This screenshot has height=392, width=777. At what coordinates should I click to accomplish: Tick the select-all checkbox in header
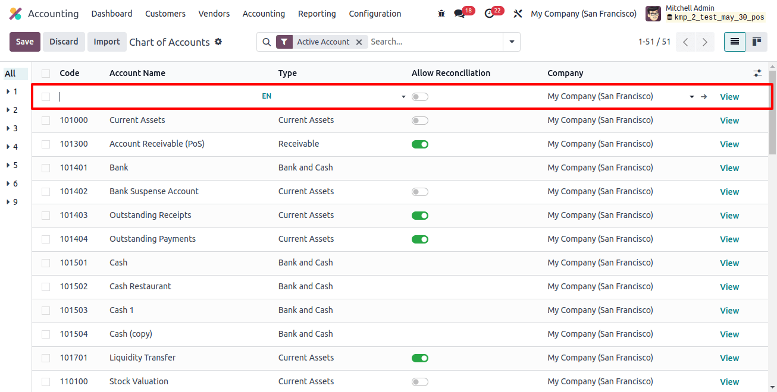[46, 73]
